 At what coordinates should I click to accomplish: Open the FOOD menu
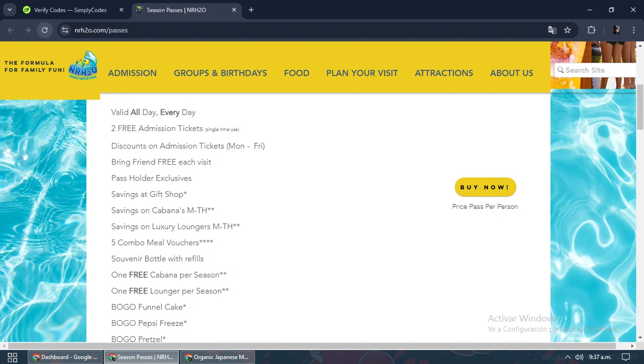(x=296, y=73)
